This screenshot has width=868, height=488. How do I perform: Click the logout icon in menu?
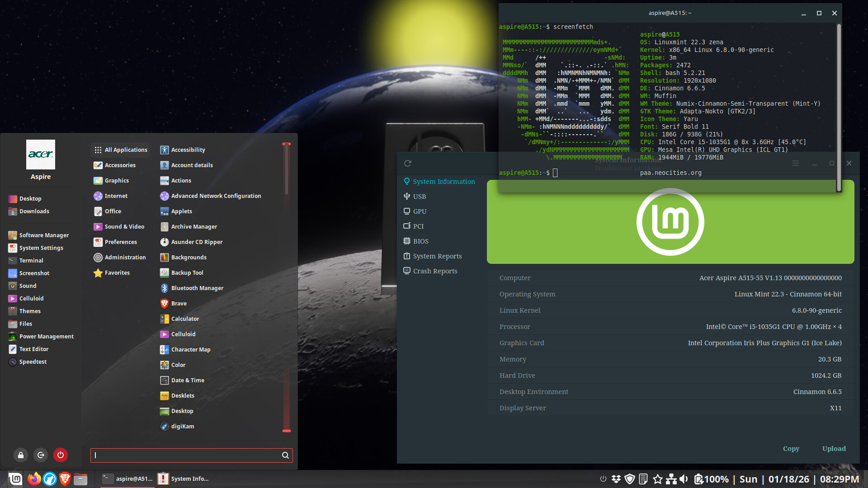(41, 455)
